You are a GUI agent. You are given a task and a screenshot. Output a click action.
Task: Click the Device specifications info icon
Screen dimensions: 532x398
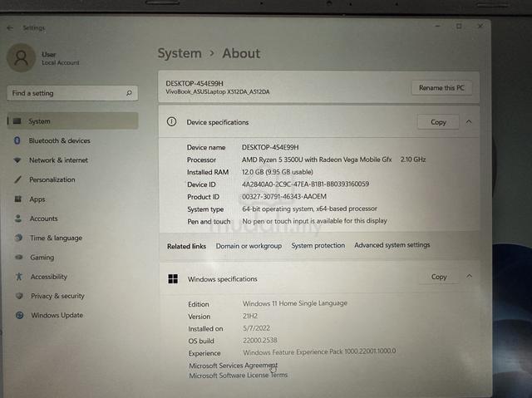172,121
